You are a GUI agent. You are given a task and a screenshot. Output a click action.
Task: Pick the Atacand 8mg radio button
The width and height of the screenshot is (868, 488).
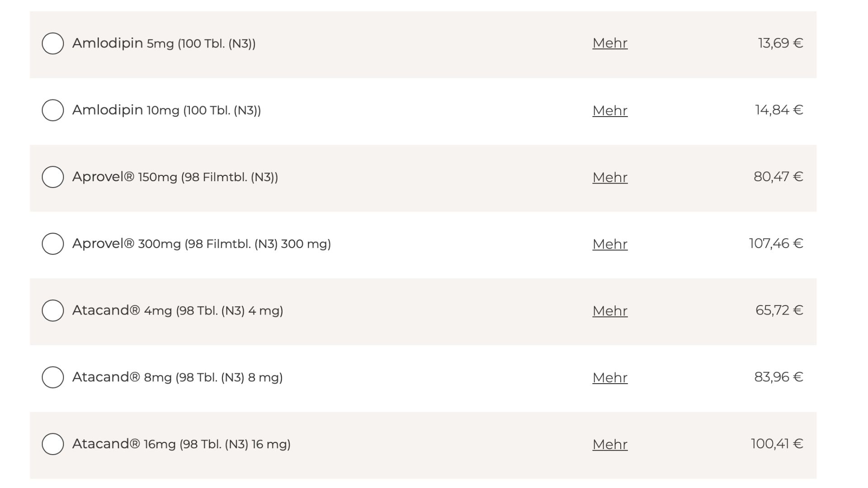point(52,377)
